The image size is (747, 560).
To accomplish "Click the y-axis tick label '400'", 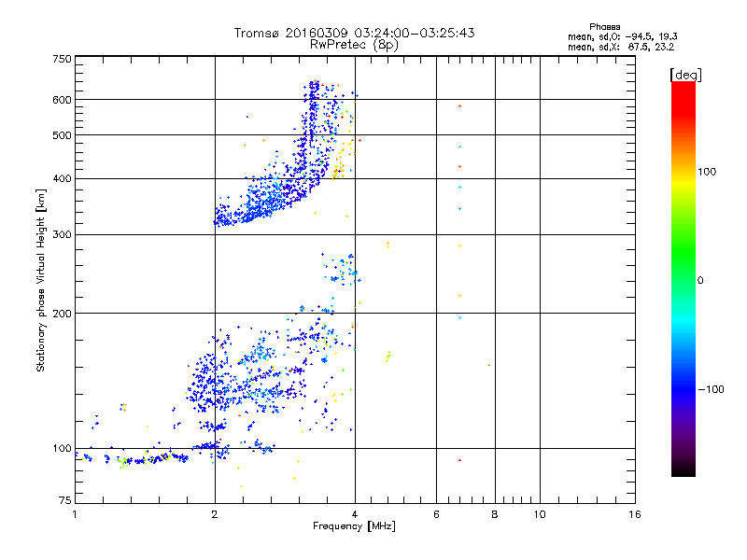I will pyautogui.click(x=62, y=178).
